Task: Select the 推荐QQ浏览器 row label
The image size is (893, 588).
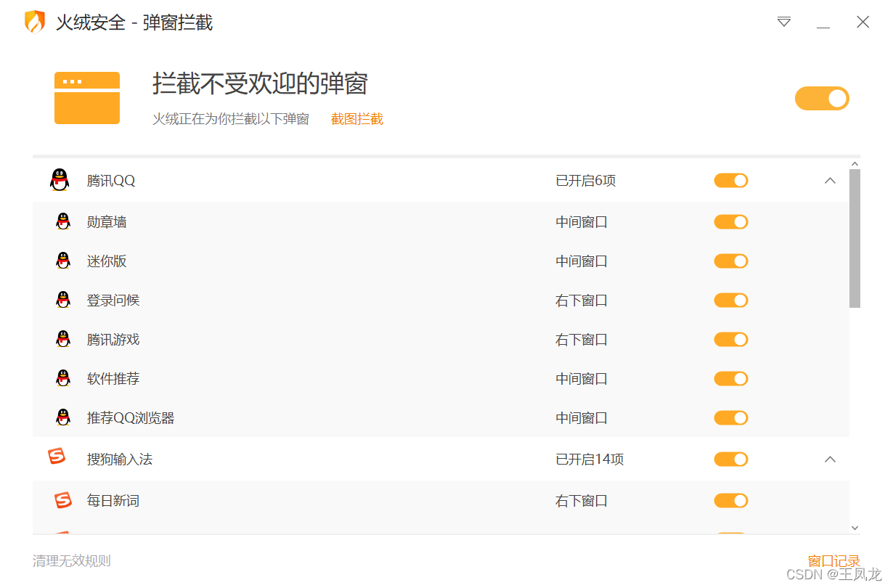Action: (131, 418)
